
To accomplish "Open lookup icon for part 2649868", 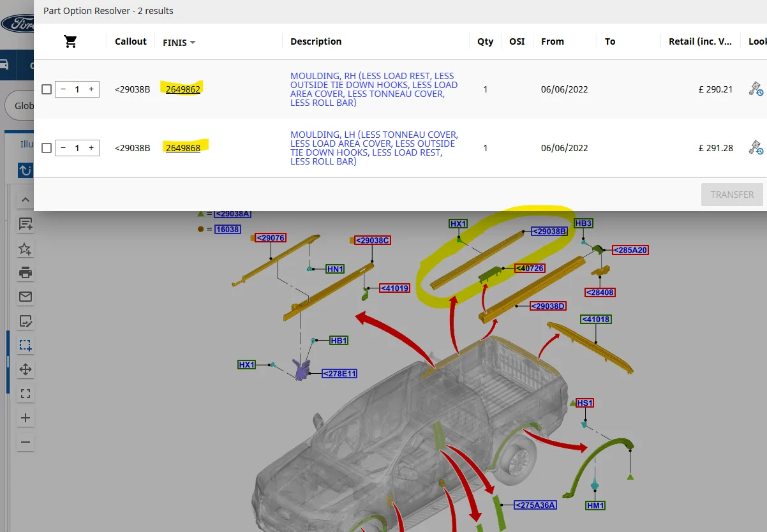I will pos(756,148).
